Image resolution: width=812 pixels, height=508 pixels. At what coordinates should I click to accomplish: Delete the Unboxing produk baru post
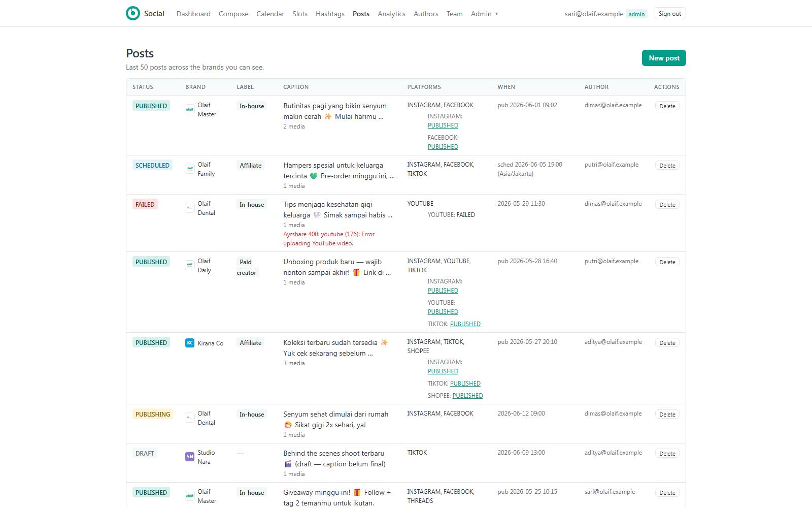coord(667,262)
